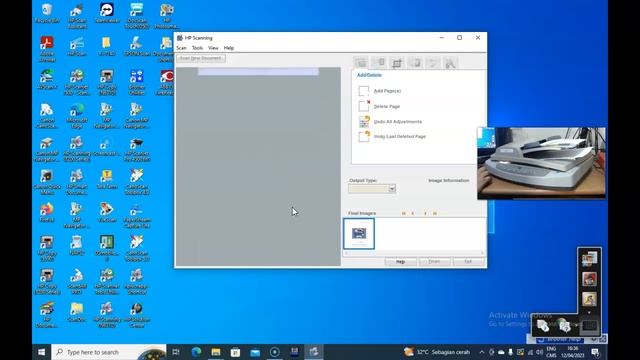
Task: Click the Exit button
Action: click(468, 261)
